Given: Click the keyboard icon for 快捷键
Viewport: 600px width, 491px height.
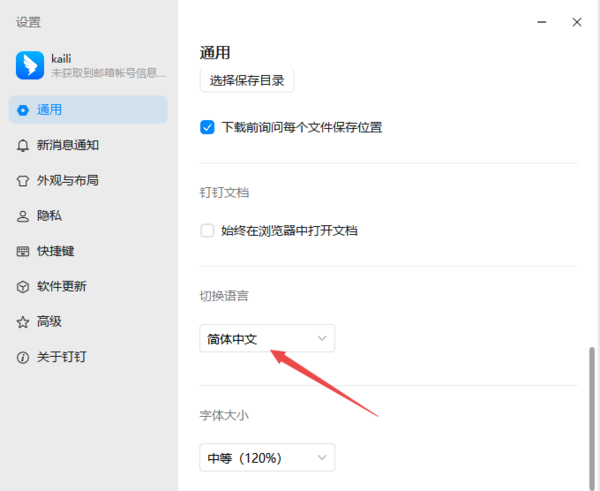Looking at the screenshot, I should click(x=24, y=251).
